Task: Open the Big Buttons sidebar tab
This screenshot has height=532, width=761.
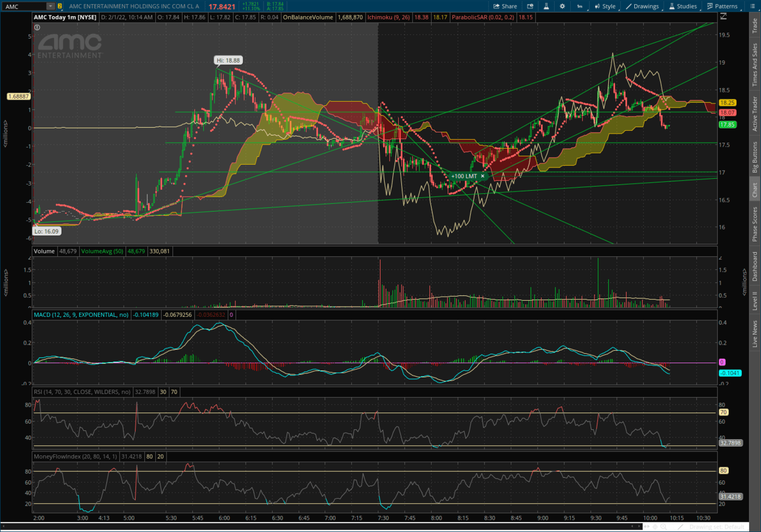Action: point(755,157)
